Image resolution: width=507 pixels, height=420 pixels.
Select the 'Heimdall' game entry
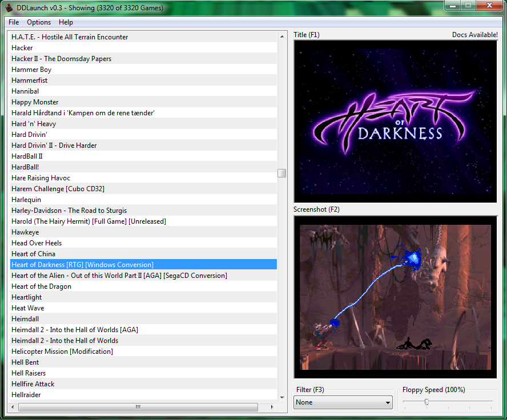tap(143, 319)
